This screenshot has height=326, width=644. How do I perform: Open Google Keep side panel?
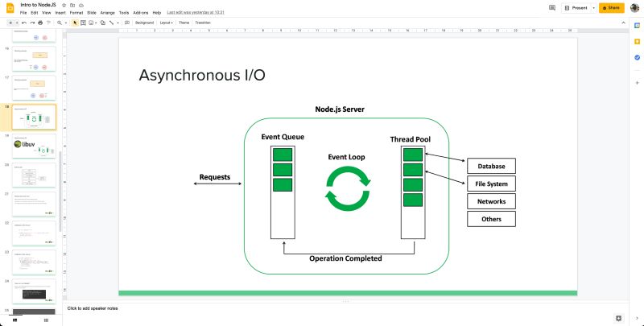click(x=637, y=42)
